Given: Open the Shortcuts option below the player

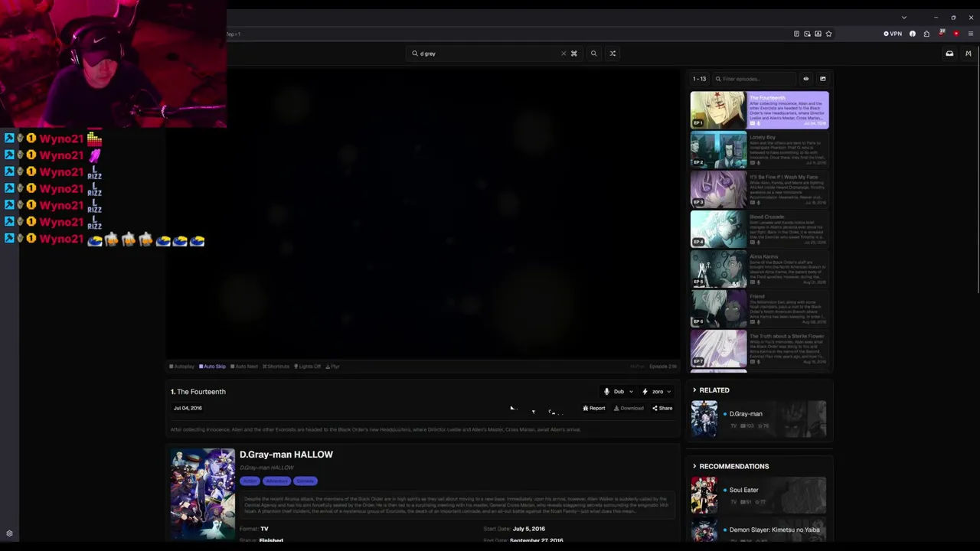Looking at the screenshot, I should pyautogui.click(x=276, y=367).
